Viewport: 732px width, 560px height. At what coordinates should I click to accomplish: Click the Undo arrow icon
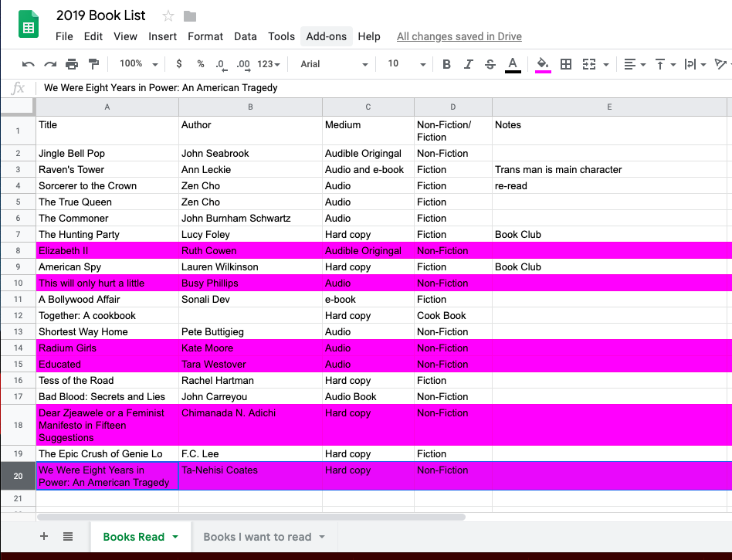(28, 64)
